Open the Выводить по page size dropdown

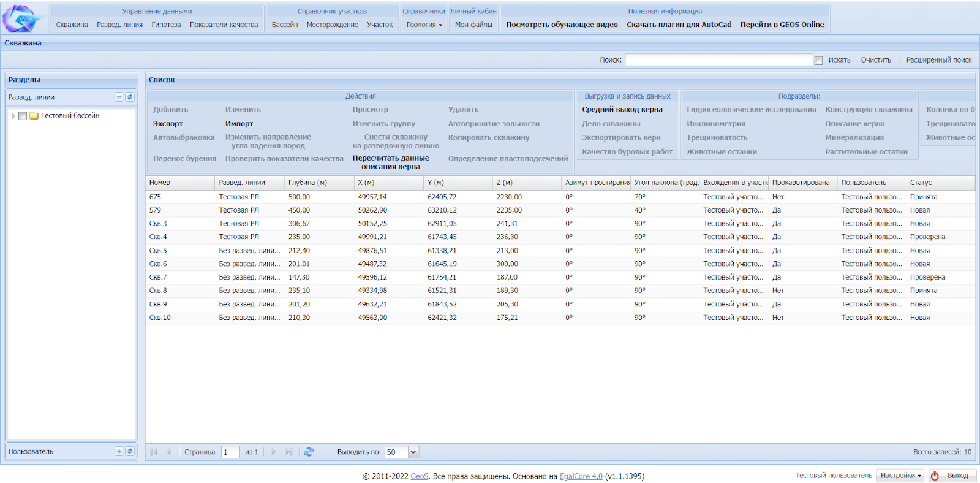click(x=413, y=452)
